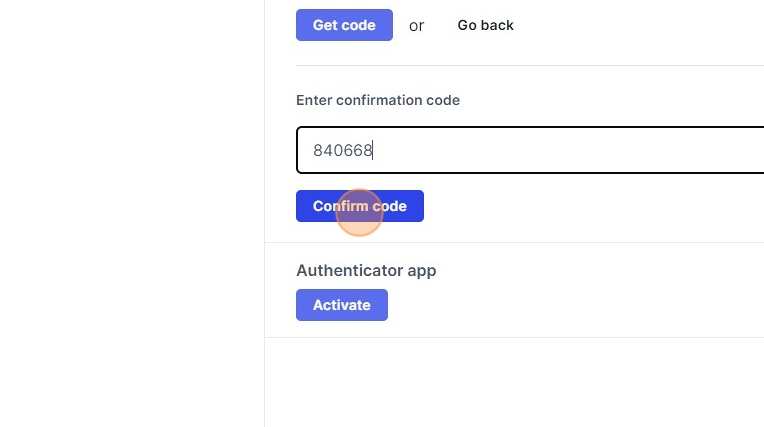Image resolution: width=764 pixels, height=427 pixels.
Task: Submit with the Confirm code button
Action: 360,206
